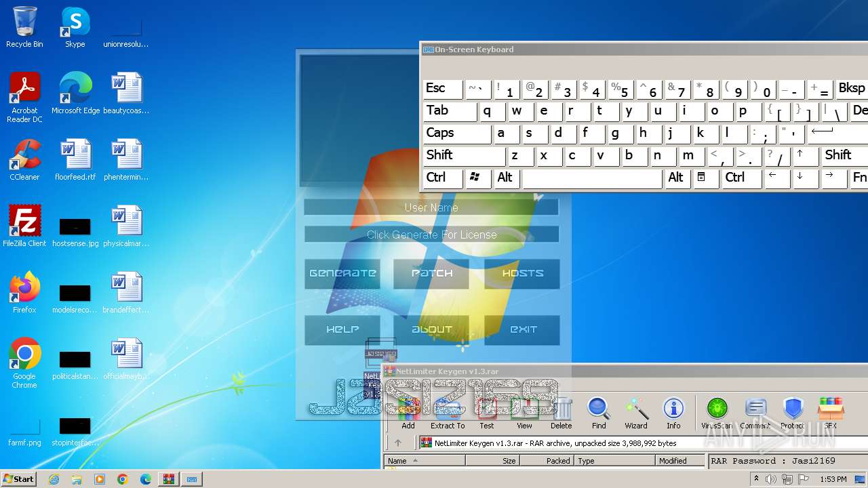Click the Find icon in WinRAR toolbar
868x488 pixels.
click(x=599, y=413)
